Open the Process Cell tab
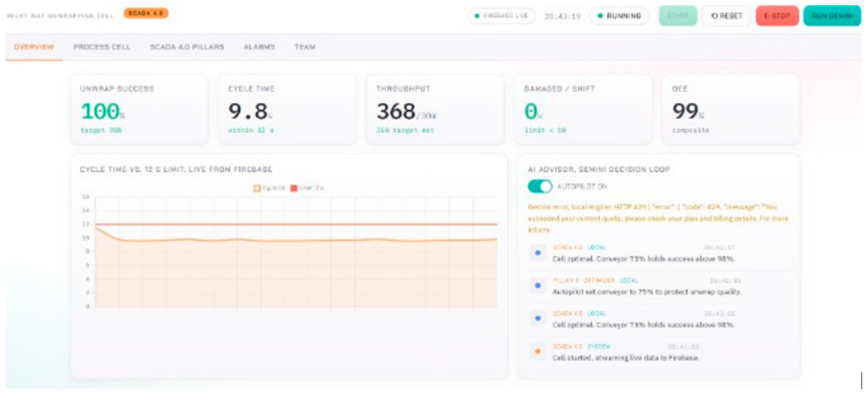868x395 pixels. pos(102,47)
